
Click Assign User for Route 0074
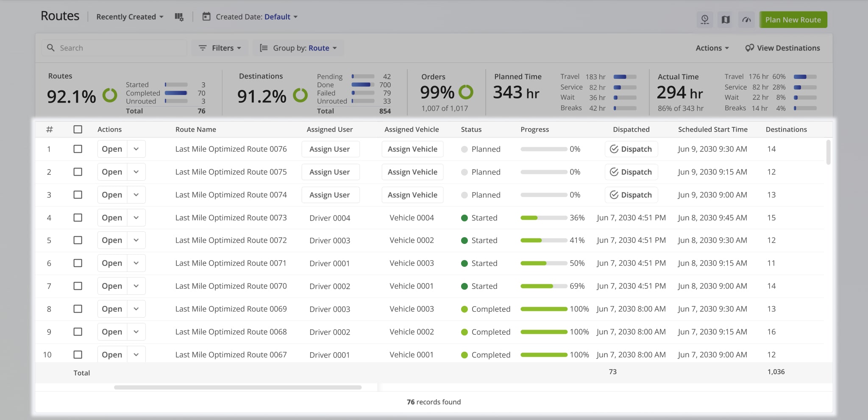(330, 194)
